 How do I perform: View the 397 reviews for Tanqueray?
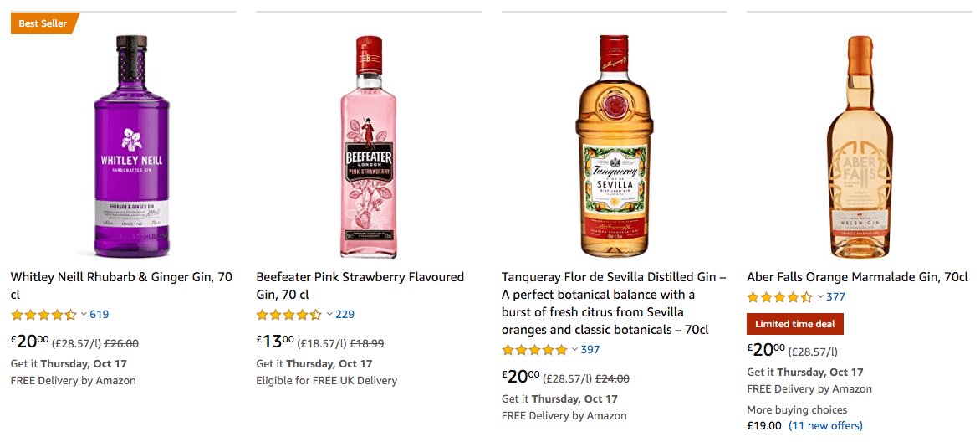[590, 350]
